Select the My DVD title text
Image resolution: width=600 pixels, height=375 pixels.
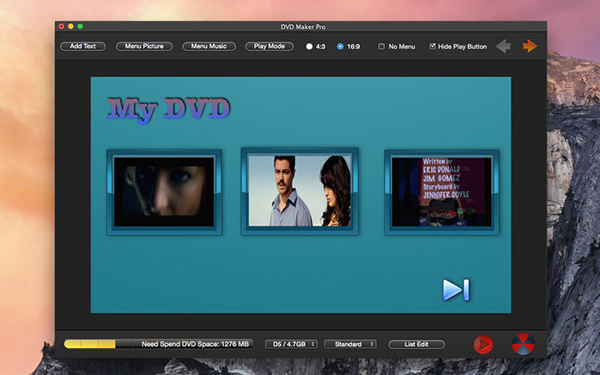pos(168,110)
